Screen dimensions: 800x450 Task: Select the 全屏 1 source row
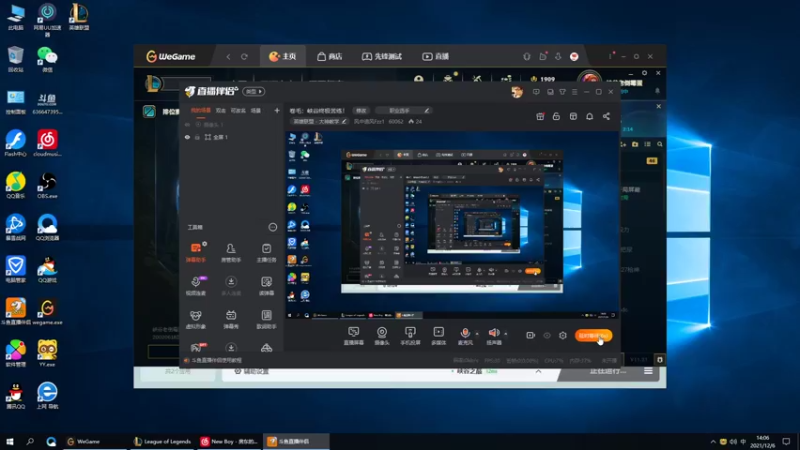(232, 137)
